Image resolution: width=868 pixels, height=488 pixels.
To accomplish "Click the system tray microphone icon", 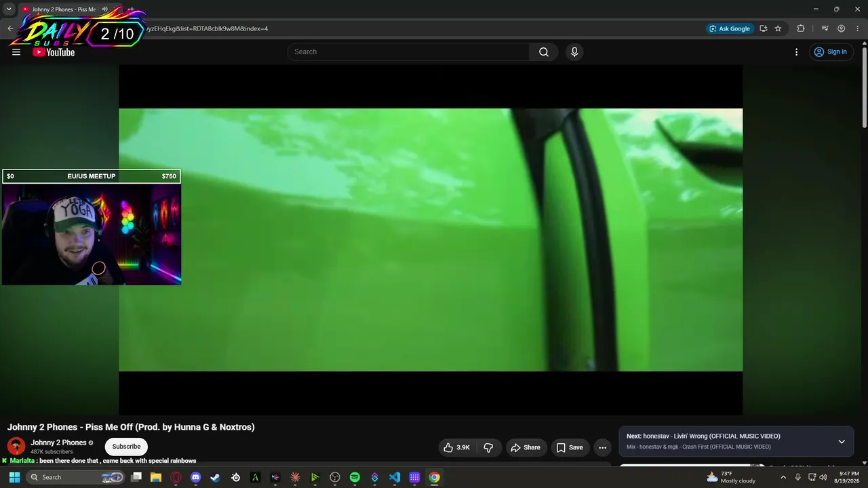I will point(797,477).
